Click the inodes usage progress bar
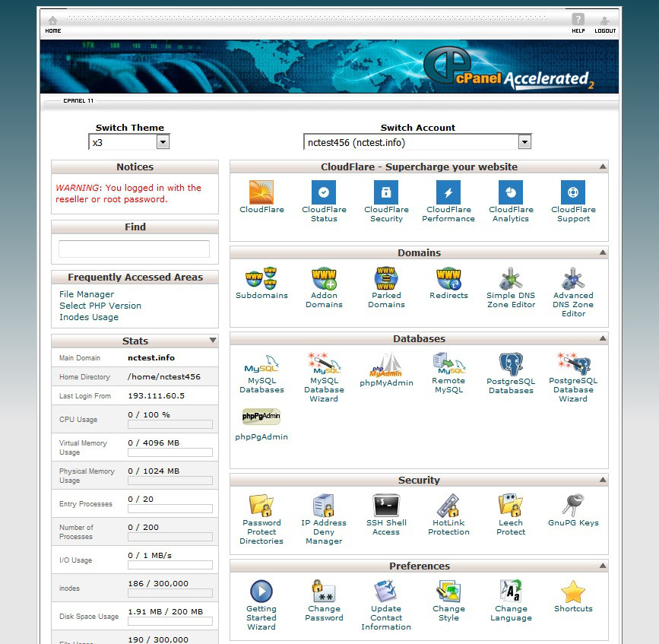 pos(170,593)
